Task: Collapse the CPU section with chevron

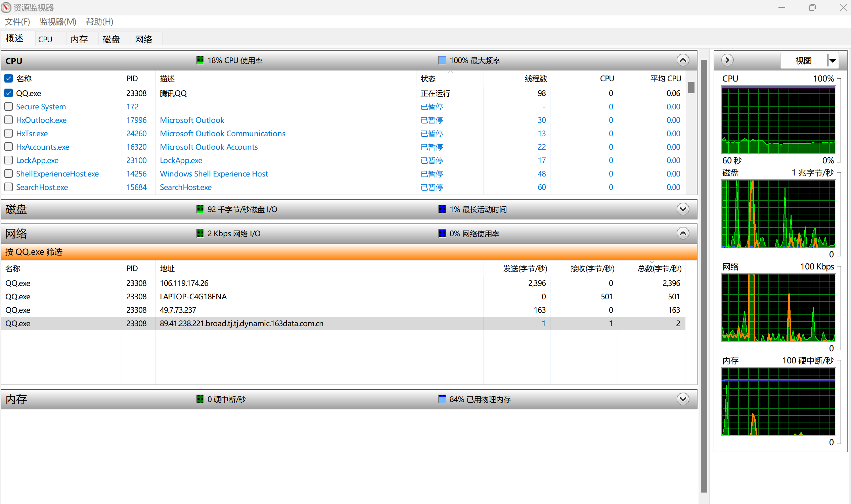Action: [683, 60]
